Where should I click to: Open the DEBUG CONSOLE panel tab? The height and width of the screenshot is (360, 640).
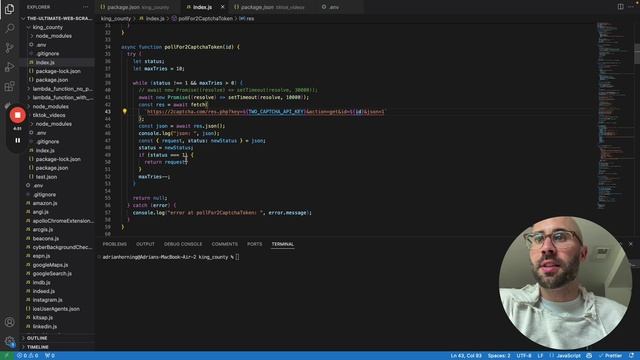click(x=183, y=244)
